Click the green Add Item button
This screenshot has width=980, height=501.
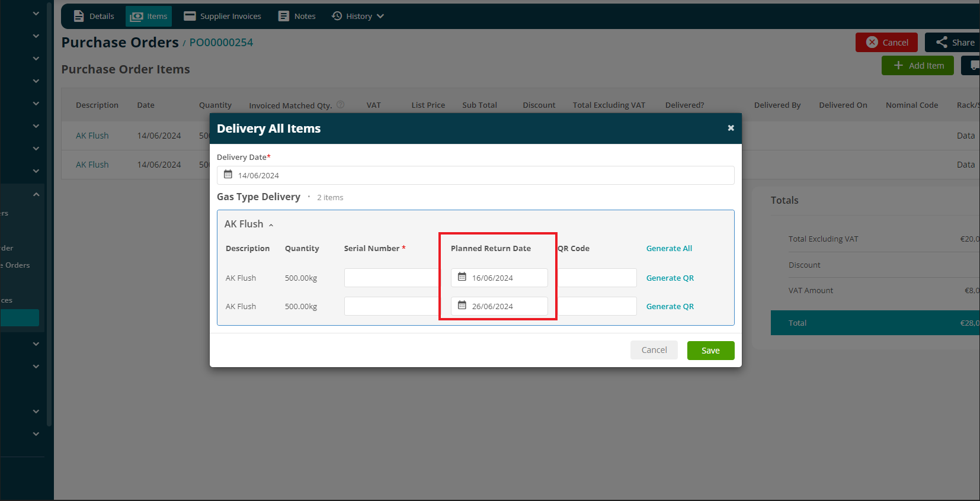coord(918,65)
